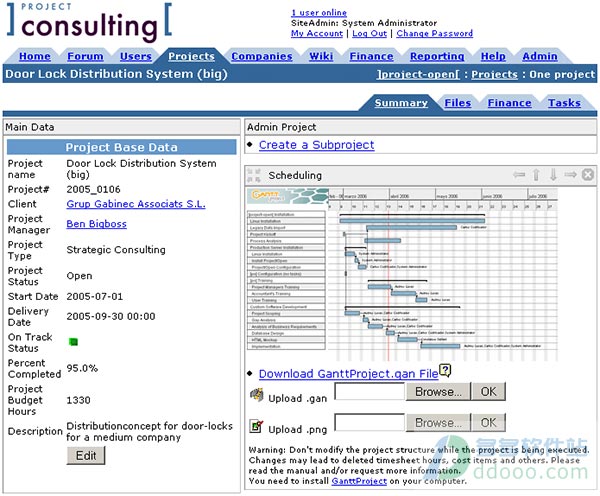Click Browse for the .gan upload
This screenshot has height=496, width=600.
(x=438, y=392)
